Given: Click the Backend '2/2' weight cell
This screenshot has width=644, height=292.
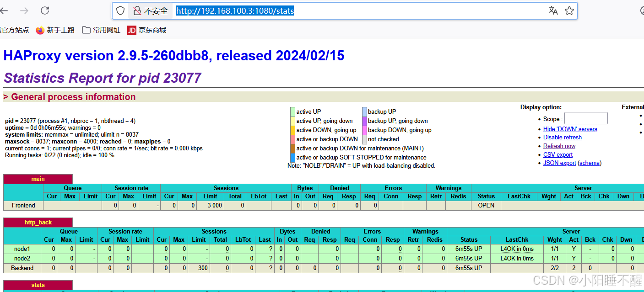Looking at the screenshot, I should 554,268.
